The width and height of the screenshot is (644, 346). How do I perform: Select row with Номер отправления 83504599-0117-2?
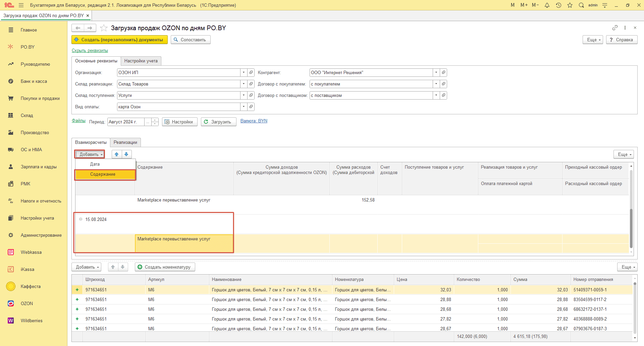tap(352, 299)
